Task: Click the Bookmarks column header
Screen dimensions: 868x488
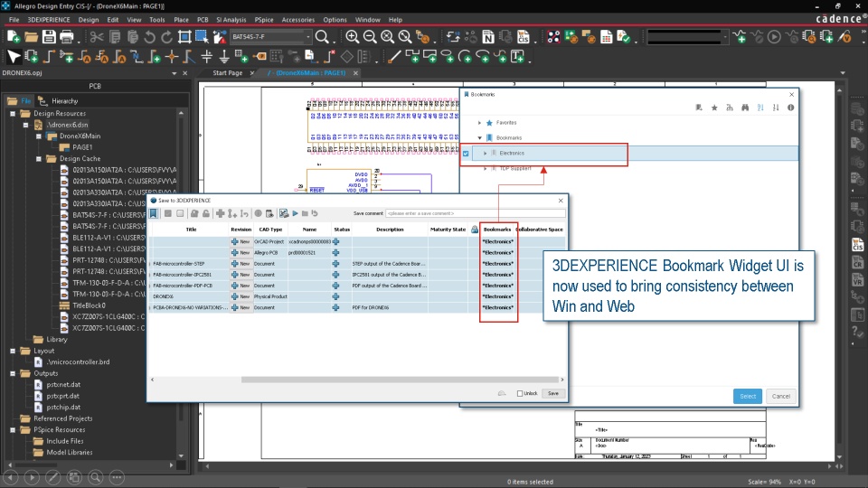Action: (x=497, y=229)
